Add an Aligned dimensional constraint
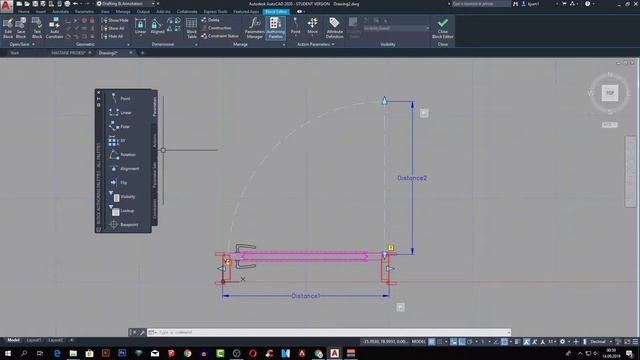The height and width of the screenshot is (360, 640). pyautogui.click(x=157, y=26)
